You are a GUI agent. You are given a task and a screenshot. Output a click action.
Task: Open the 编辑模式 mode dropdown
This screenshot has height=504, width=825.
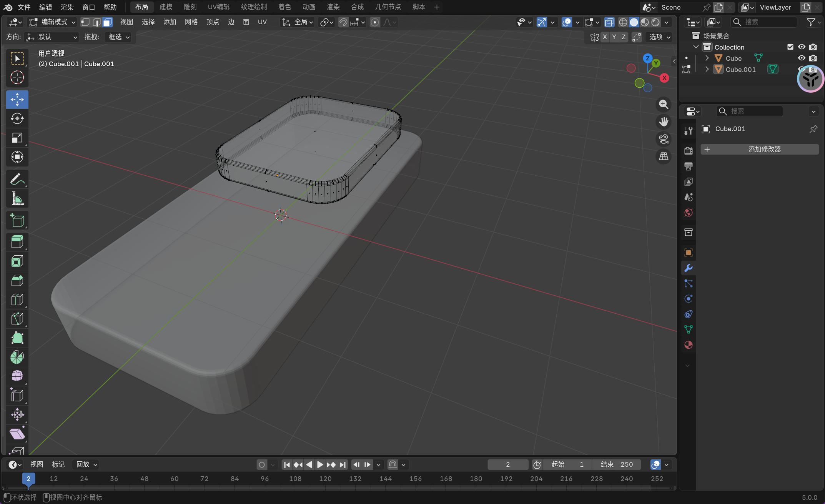pyautogui.click(x=53, y=22)
